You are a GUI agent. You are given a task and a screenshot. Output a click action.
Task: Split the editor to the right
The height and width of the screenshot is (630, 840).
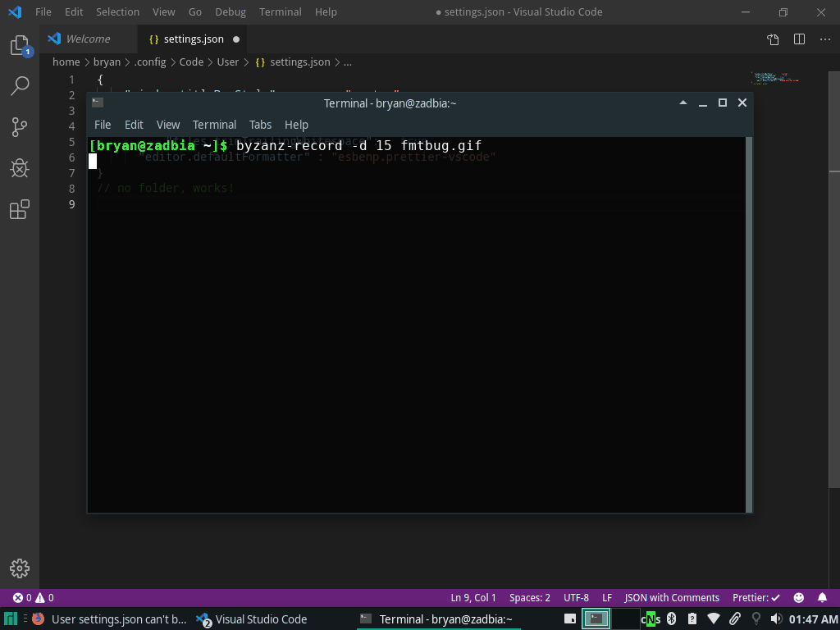799,39
